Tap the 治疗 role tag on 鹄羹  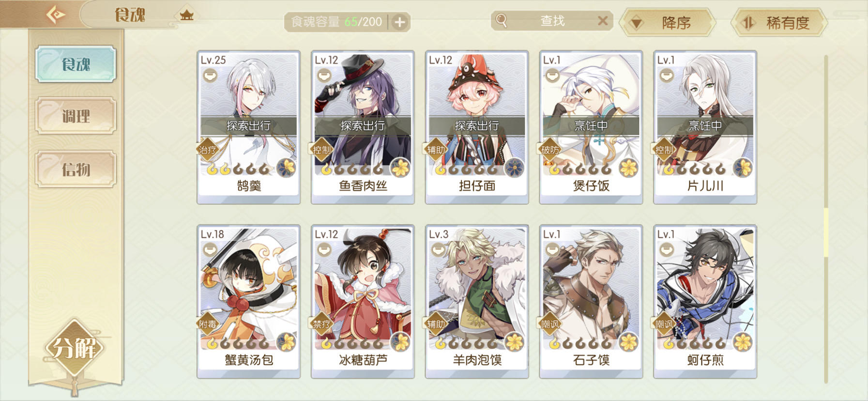pyautogui.click(x=207, y=150)
